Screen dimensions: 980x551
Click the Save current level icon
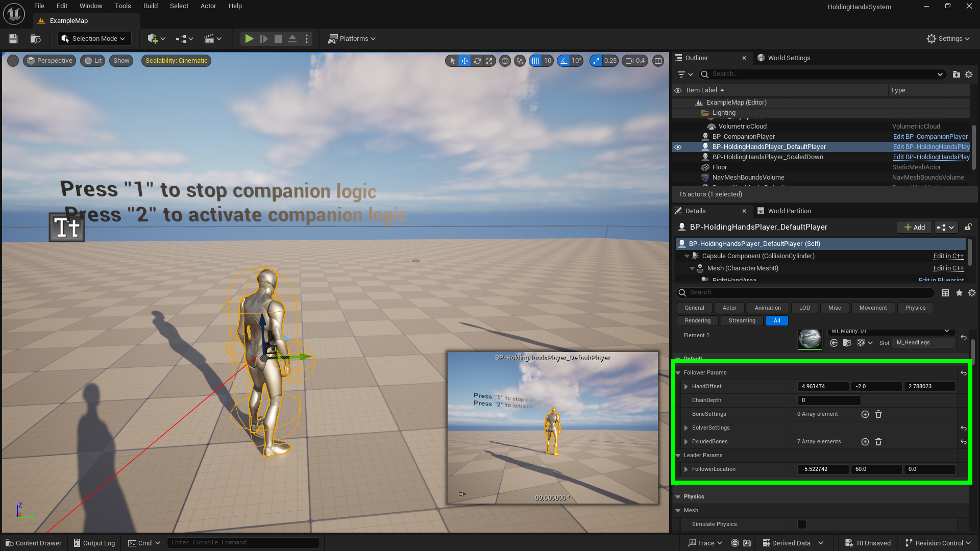(x=13, y=39)
